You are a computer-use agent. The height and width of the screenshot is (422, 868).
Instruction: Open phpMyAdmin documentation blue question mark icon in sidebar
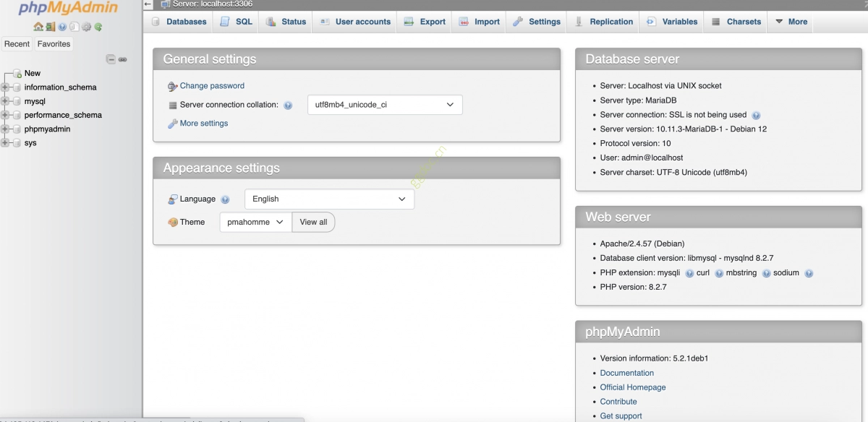[x=62, y=27]
